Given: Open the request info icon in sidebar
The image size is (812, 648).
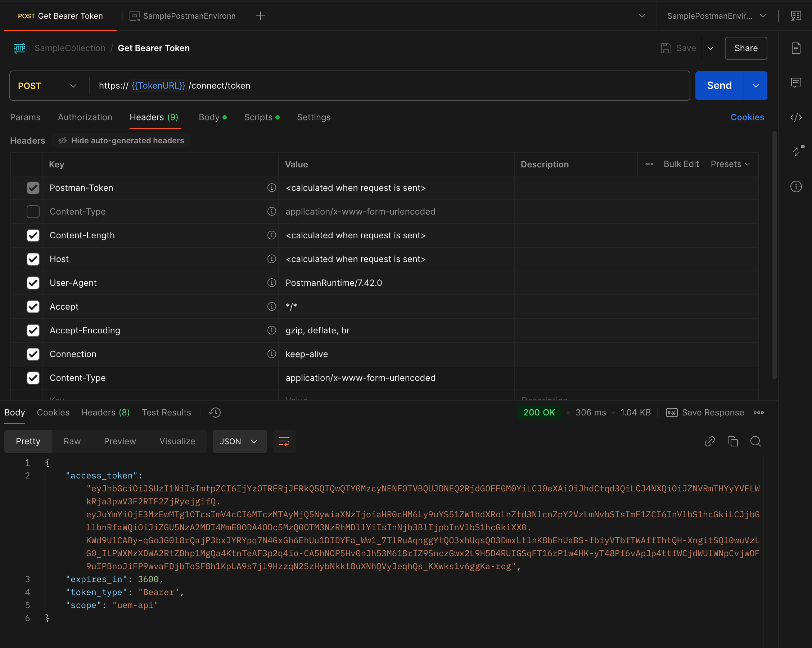Looking at the screenshot, I should 796,186.
